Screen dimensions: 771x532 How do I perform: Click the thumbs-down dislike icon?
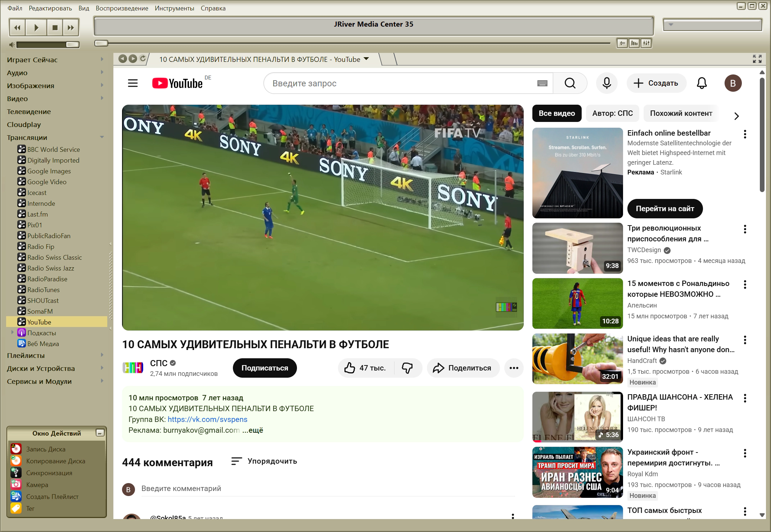point(407,368)
